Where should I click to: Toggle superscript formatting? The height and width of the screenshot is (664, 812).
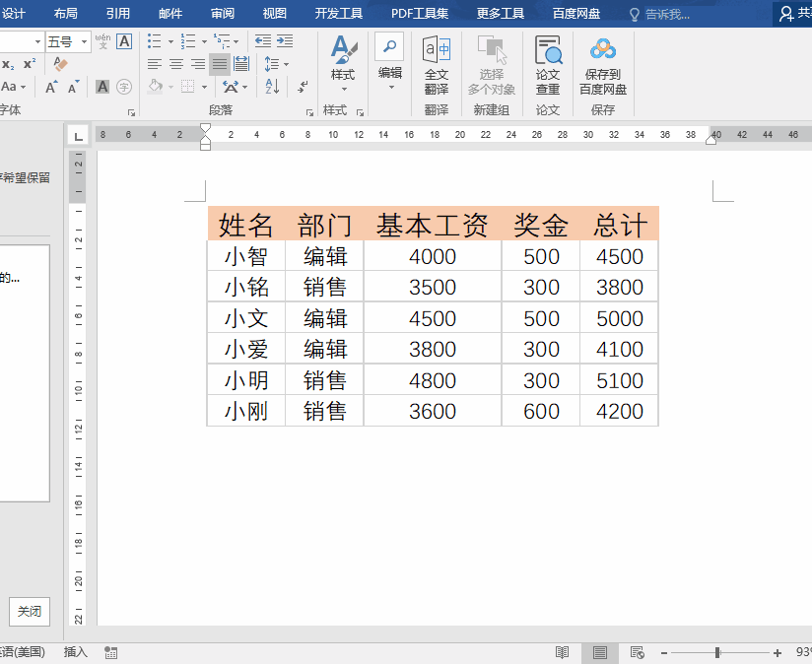[30, 64]
